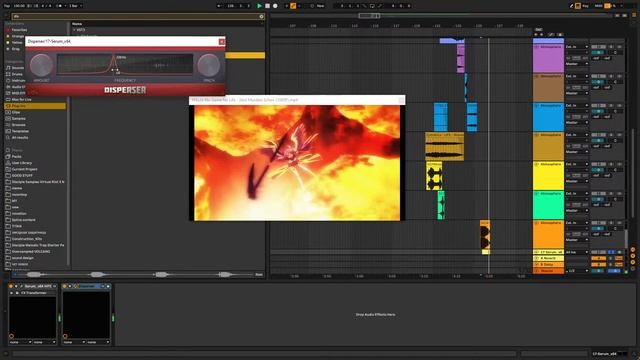Toggle the metronome in the control bar

click(59, 6)
